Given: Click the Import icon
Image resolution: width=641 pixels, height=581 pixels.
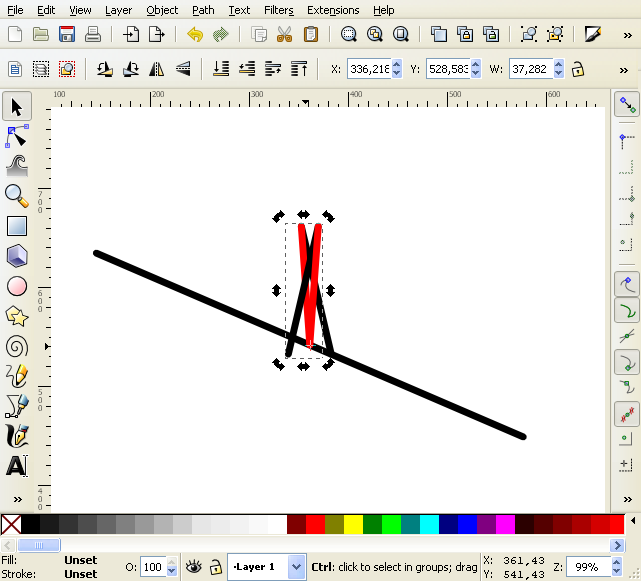Looking at the screenshot, I should click(x=131, y=34).
